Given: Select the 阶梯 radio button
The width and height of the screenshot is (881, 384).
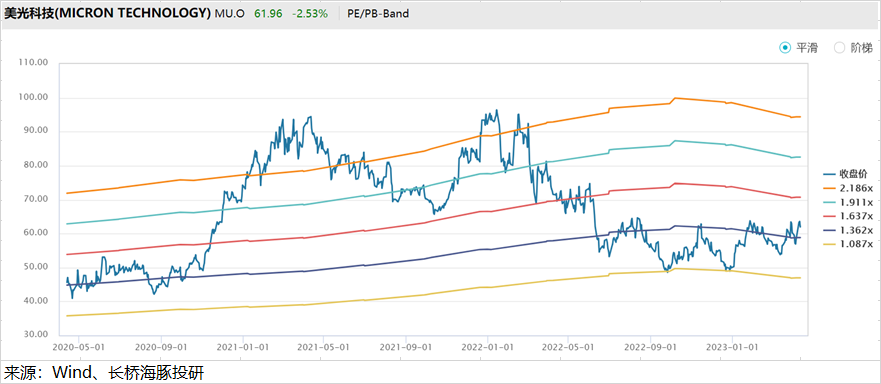Looking at the screenshot, I should (839, 48).
